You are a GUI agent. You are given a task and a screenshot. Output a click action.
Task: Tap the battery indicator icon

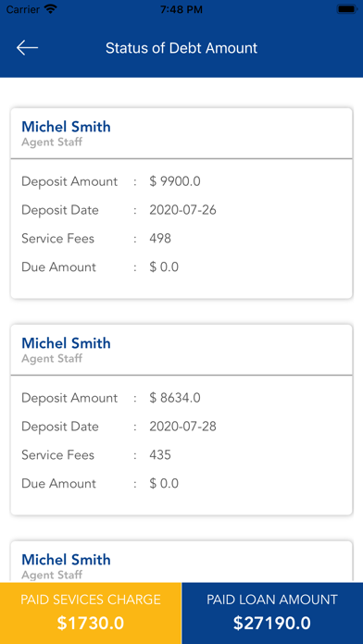pyautogui.click(x=346, y=9)
